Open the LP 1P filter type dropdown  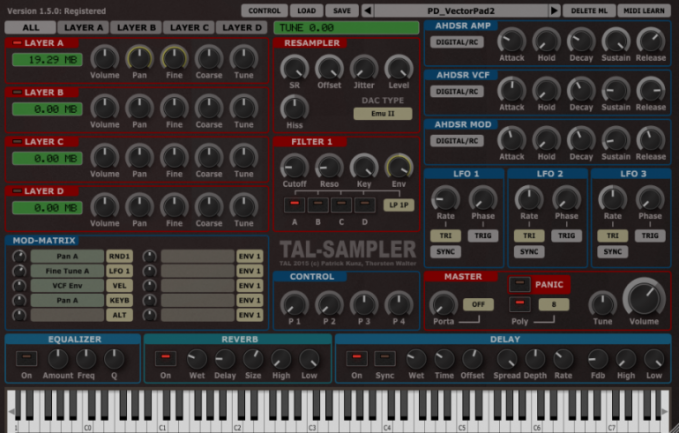(x=398, y=205)
